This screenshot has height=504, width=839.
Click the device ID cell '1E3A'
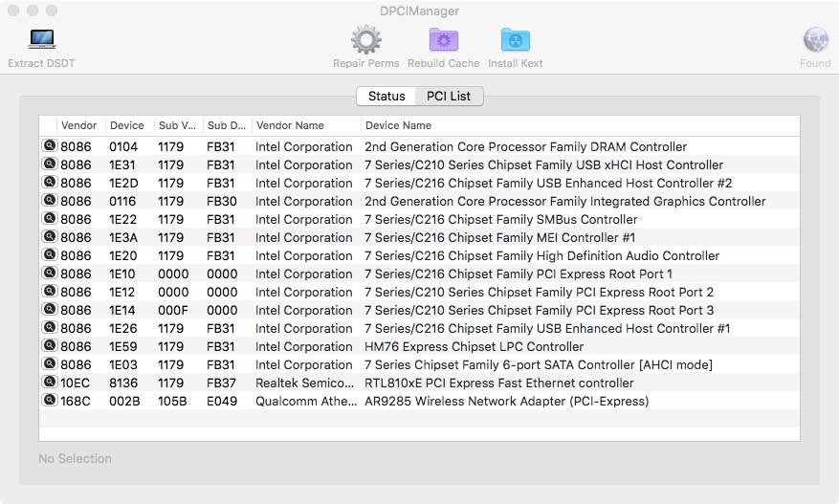pos(123,237)
